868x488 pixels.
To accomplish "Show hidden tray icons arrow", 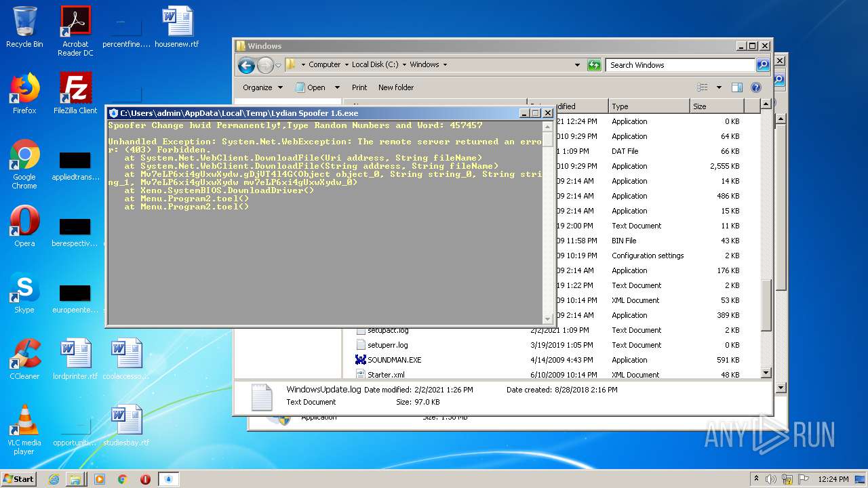I will point(756,479).
